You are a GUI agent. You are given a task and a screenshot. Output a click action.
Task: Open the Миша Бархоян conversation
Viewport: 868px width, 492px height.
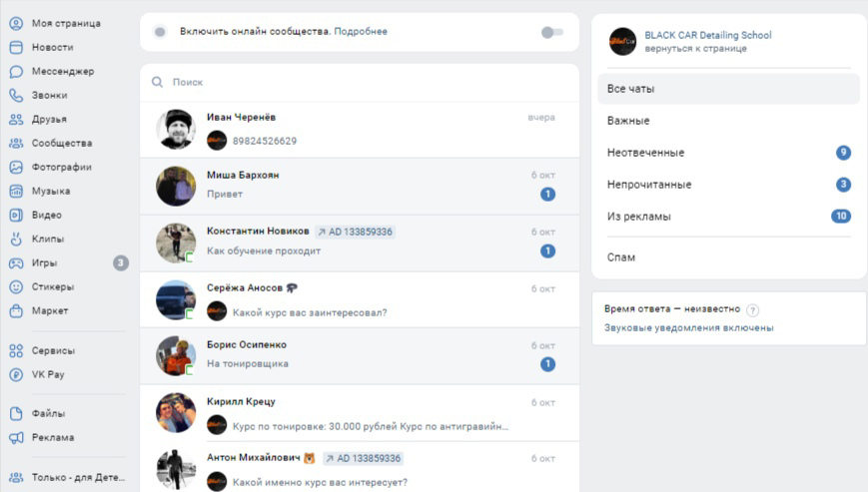pos(360,187)
